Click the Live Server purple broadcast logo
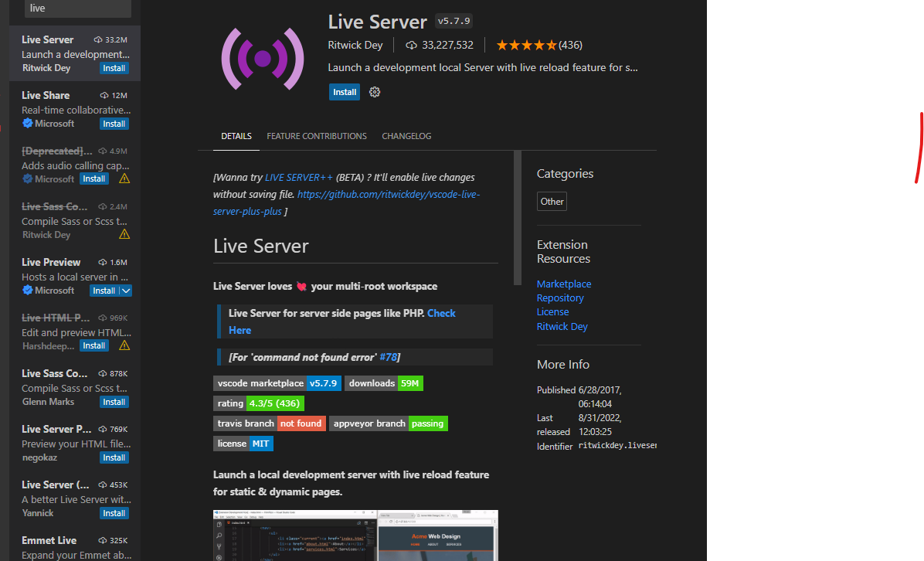Screen dimensions: 924x561 click(x=262, y=58)
